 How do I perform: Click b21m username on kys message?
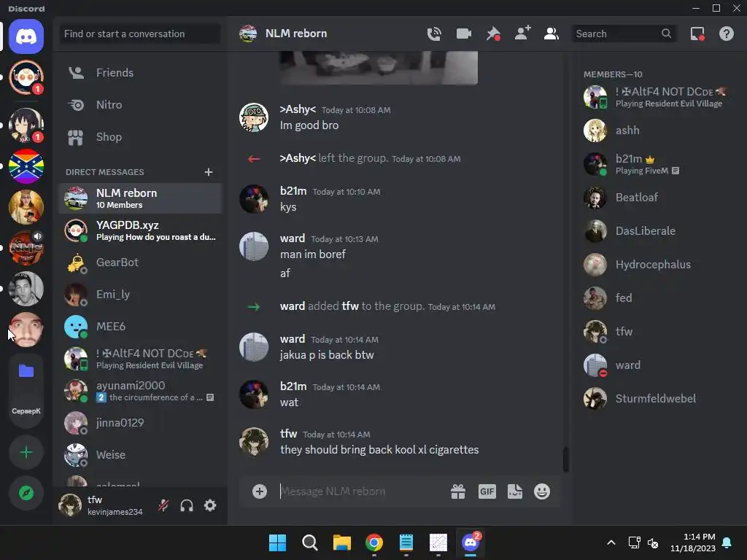pyautogui.click(x=293, y=191)
